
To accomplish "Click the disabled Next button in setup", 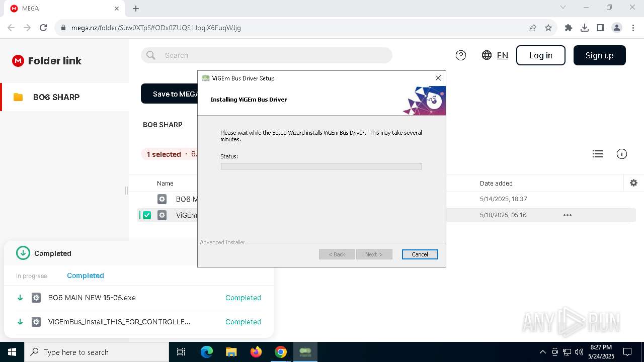I will pos(374,254).
